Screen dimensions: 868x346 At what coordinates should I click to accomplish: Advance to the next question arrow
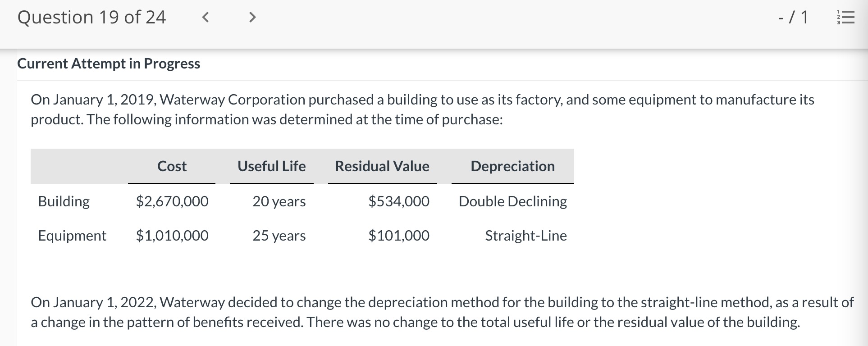tap(252, 18)
